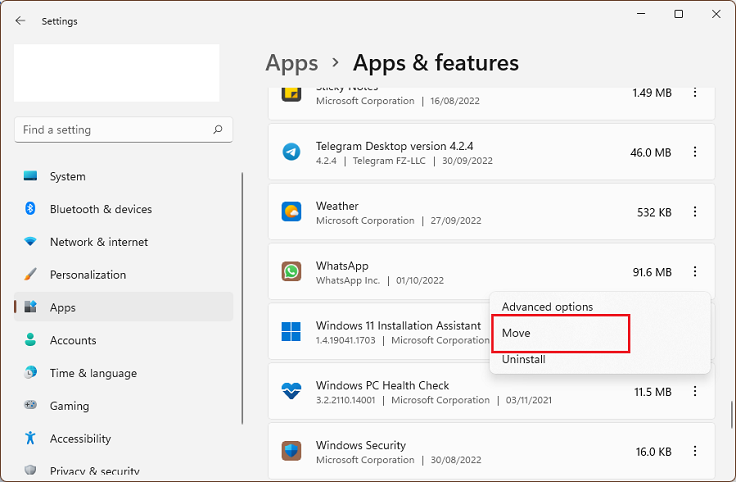Image resolution: width=736 pixels, height=482 pixels.
Task: Go back using the Settings back arrow
Action: [x=20, y=21]
